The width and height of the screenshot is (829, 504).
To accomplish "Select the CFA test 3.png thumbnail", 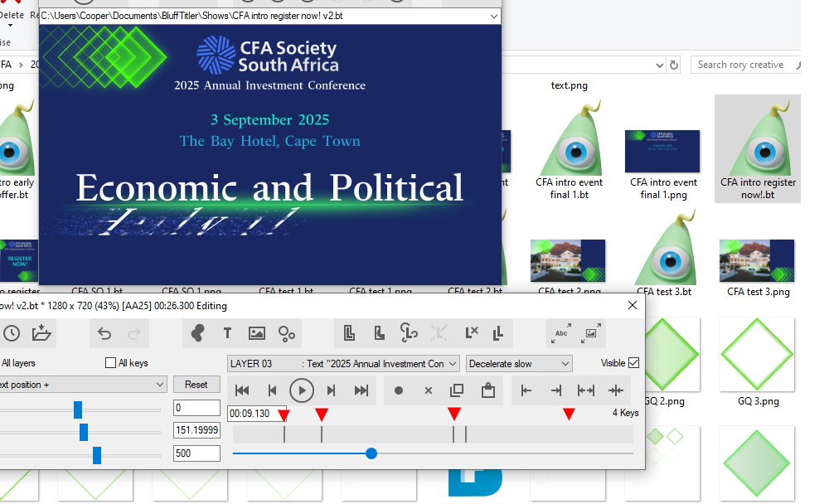I will [758, 261].
